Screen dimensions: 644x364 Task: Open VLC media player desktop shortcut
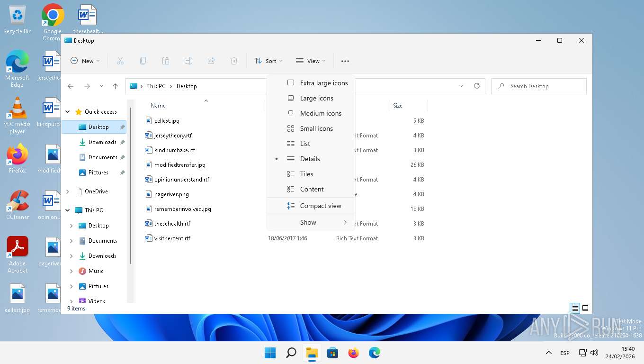[17, 116]
